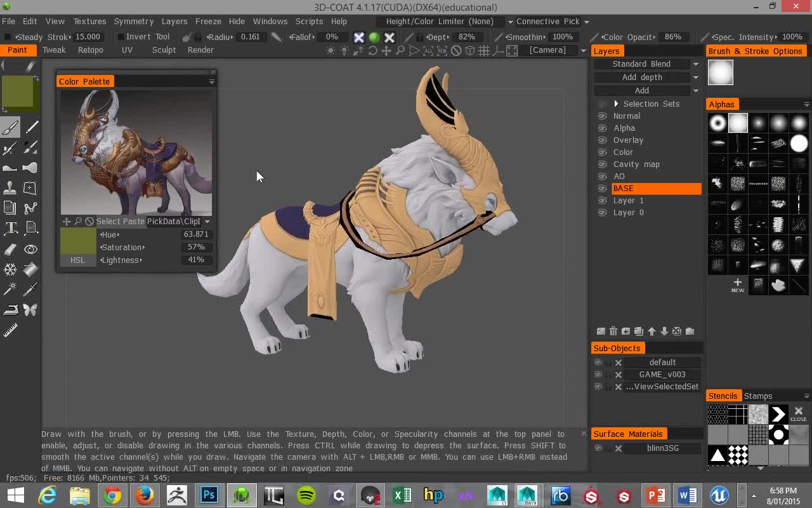The image size is (812, 508).
Task: Add a new alpha with NEW icon
Action: pyautogui.click(x=737, y=285)
